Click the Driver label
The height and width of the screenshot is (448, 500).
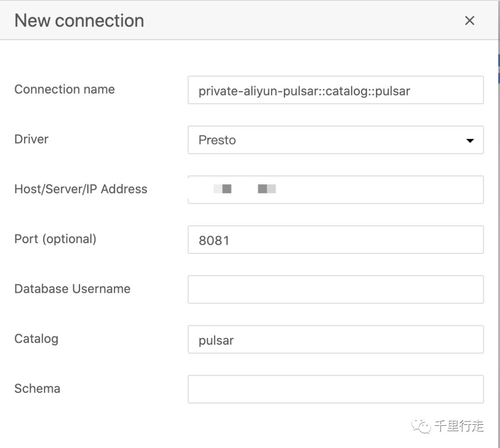(31, 139)
